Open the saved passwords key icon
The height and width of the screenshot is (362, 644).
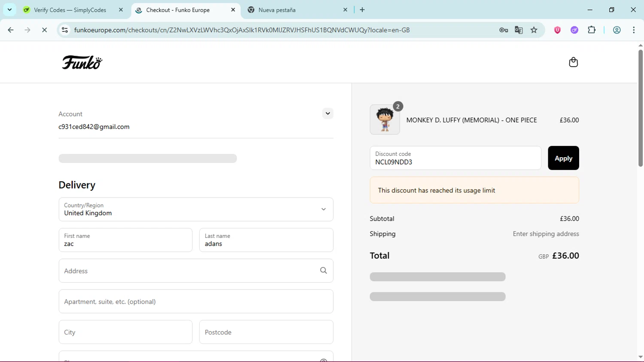(504, 30)
